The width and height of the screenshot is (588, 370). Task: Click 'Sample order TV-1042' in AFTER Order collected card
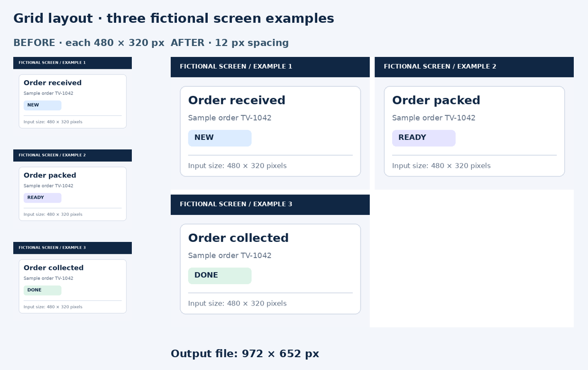(x=230, y=256)
